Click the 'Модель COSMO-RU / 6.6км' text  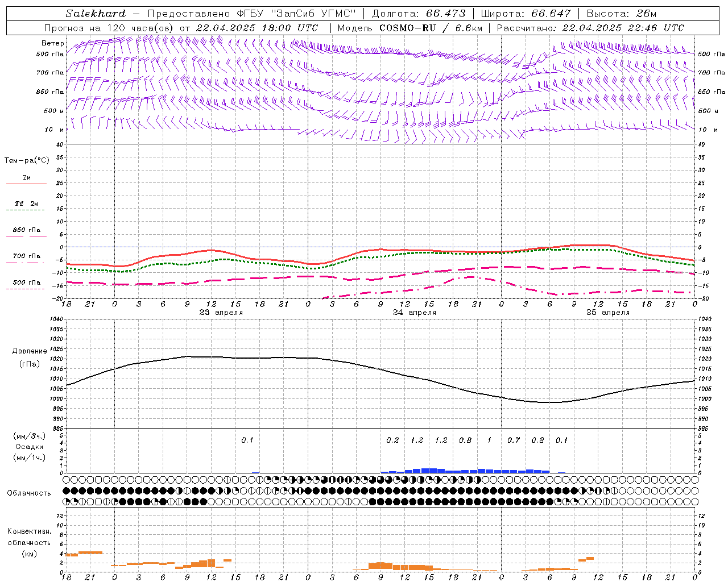tap(410, 28)
